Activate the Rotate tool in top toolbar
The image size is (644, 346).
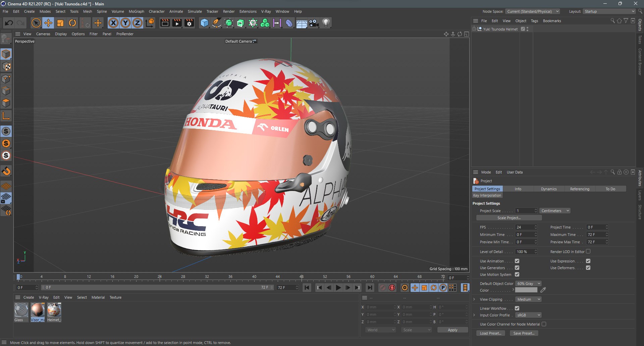tap(72, 23)
